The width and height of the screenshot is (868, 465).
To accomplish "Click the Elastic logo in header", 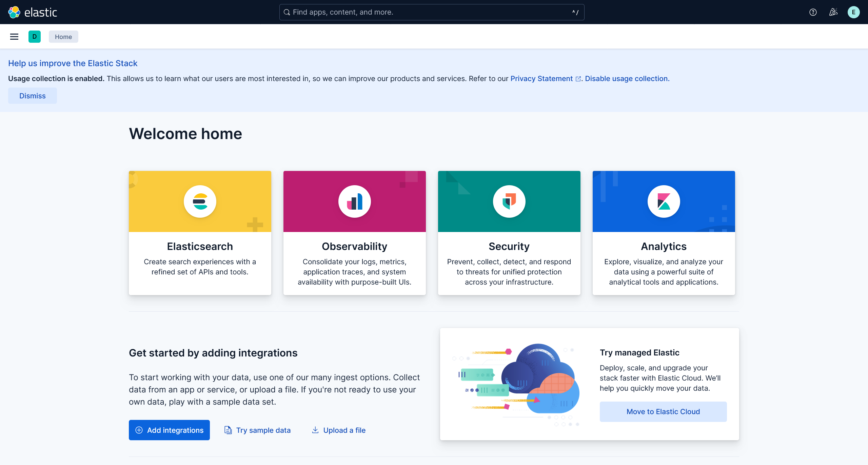I will (x=33, y=12).
